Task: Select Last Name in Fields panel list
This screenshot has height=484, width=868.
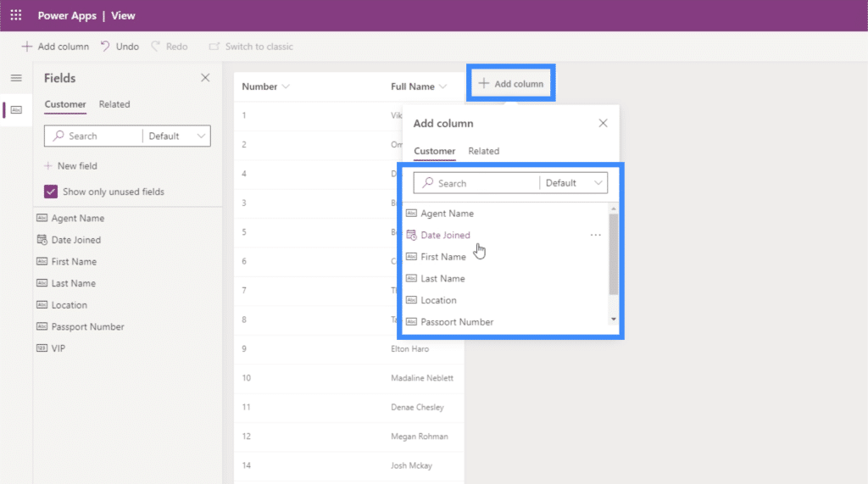Action: [73, 283]
